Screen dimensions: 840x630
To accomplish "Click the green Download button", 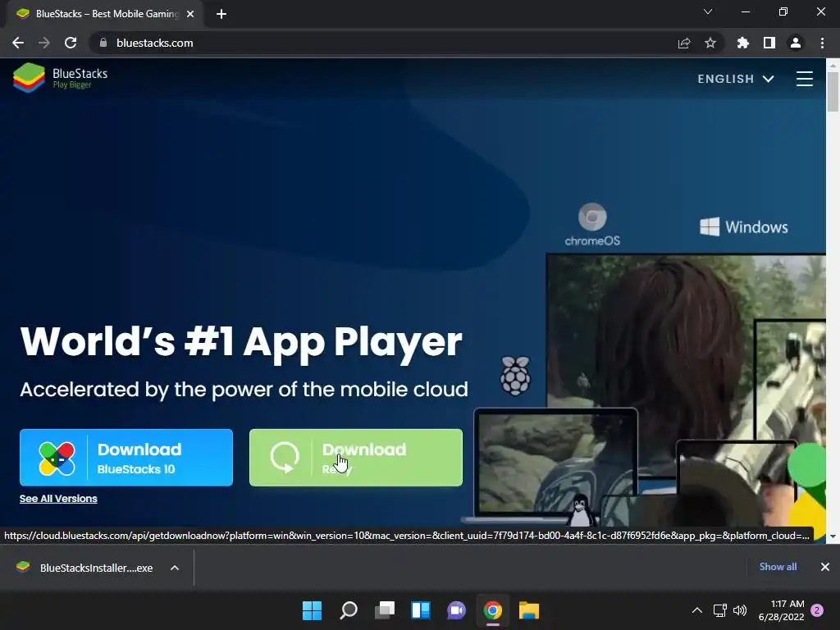I will [356, 458].
